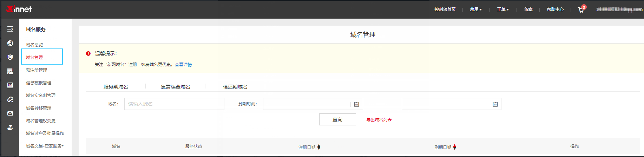Go to 控制台首页
Screen dimensions: 644x157
click(445, 9)
